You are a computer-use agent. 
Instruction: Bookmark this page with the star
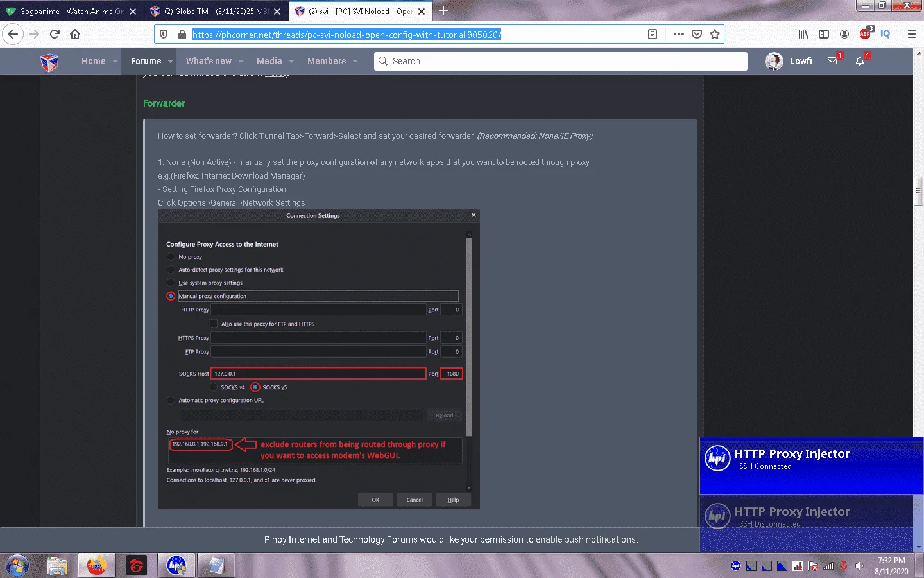point(715,34)
